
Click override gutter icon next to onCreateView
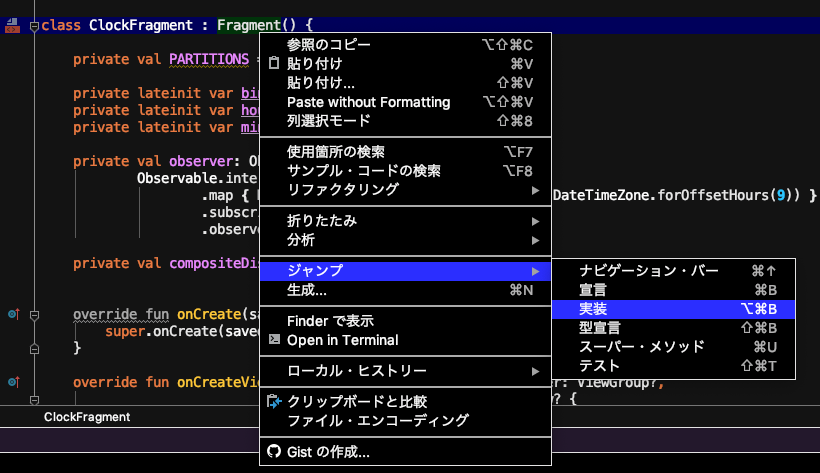[x=14, y=382]
